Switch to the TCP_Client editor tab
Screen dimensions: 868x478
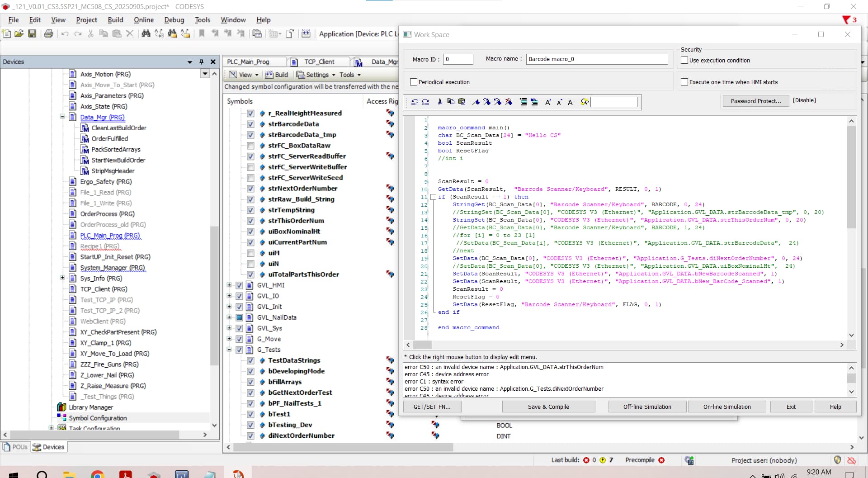[x=319, y=62]
